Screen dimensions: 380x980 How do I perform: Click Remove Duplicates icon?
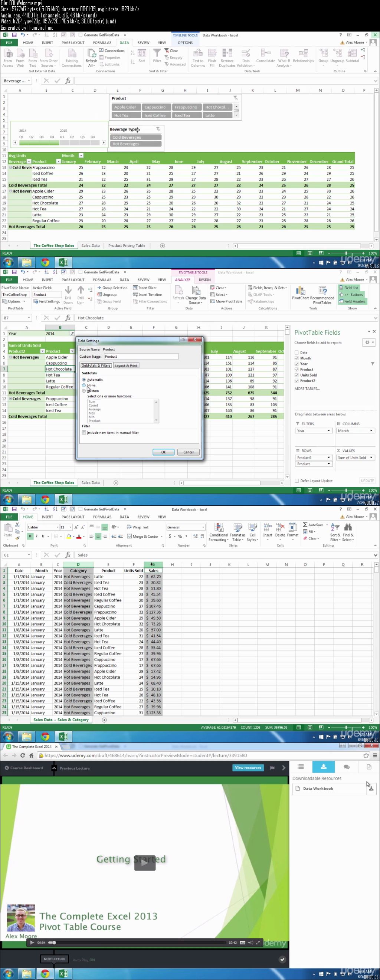[227, 58]
